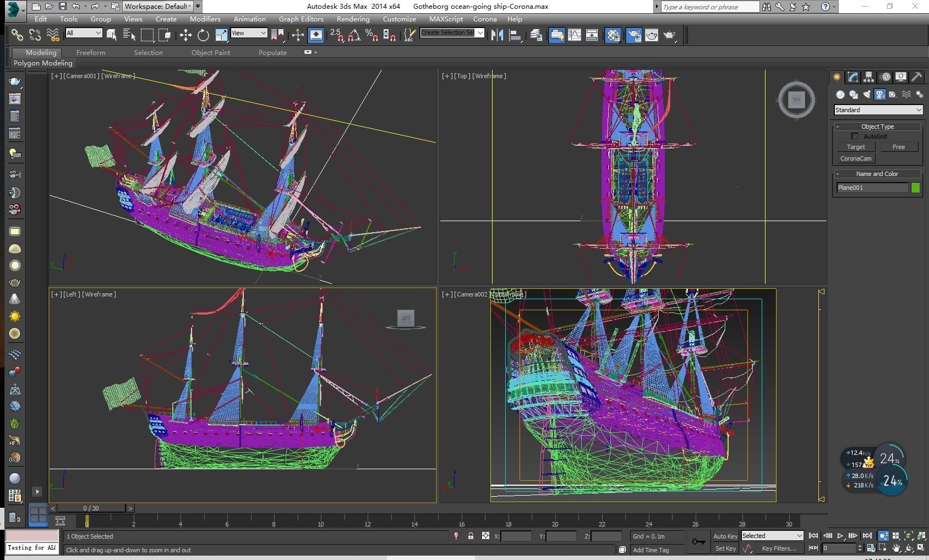Open the Schematic View
Screen dimensions: 929x560
(592, 35)
